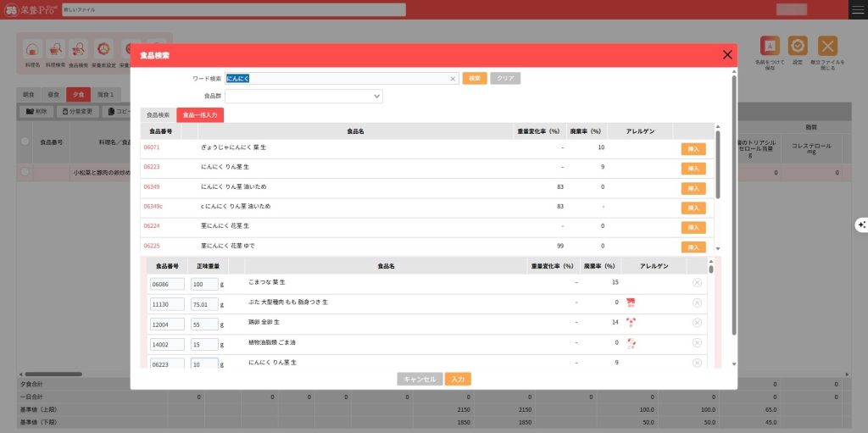Tick the checkbox for 小松菜と豚肉 row
Image resolution: width=868 pixels, height=433 pixels.
[x=25, y=172]
